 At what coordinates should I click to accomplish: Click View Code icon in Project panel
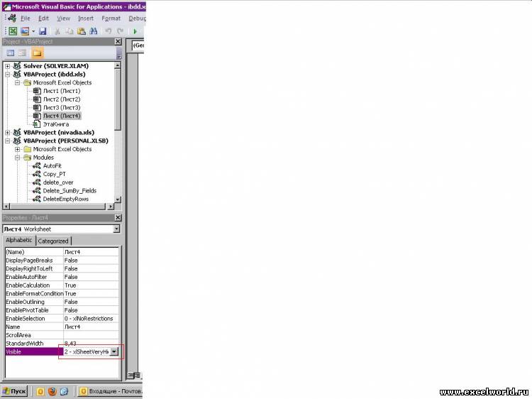point(11,53)
